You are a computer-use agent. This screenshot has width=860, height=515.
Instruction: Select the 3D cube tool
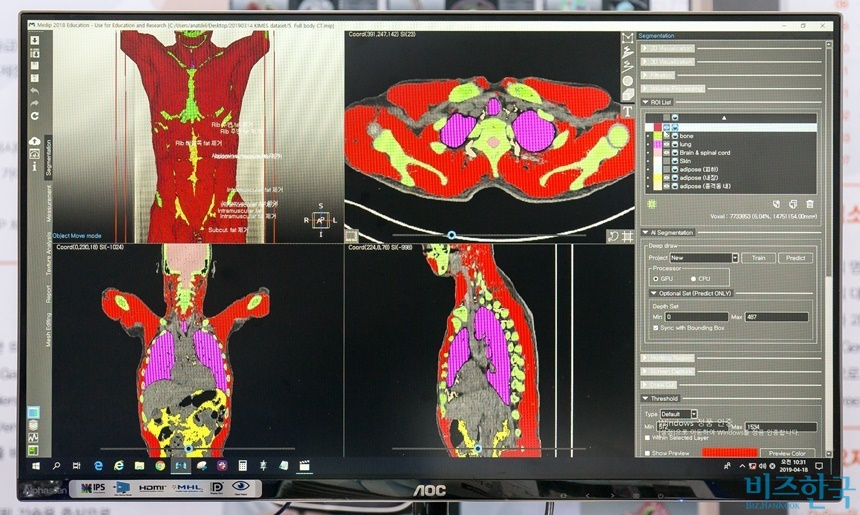coord(627,94)
